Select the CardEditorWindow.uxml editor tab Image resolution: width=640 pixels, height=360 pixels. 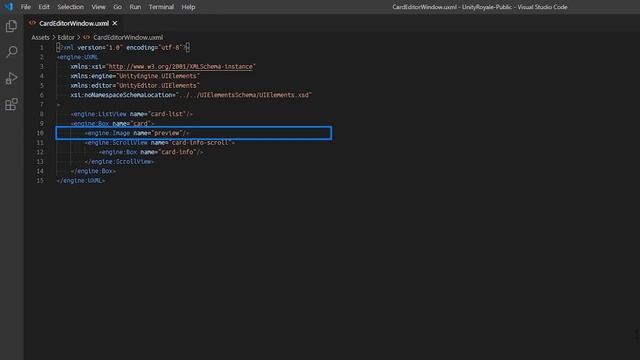tap(73, 23)
